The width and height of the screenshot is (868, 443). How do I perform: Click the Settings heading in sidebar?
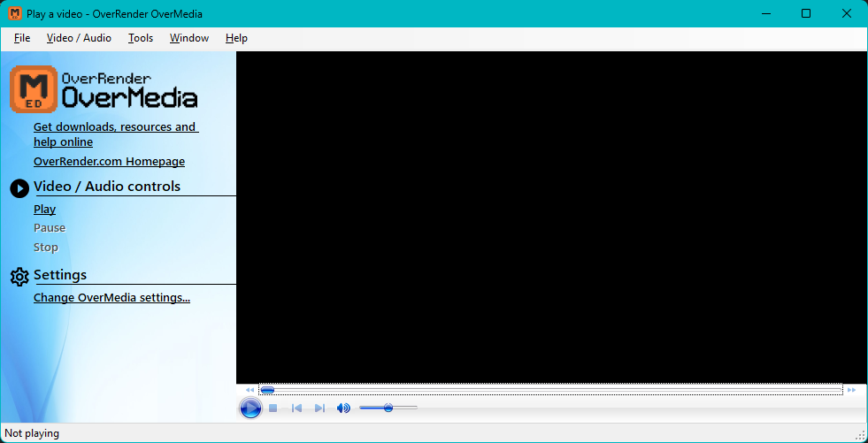(60, 275)
